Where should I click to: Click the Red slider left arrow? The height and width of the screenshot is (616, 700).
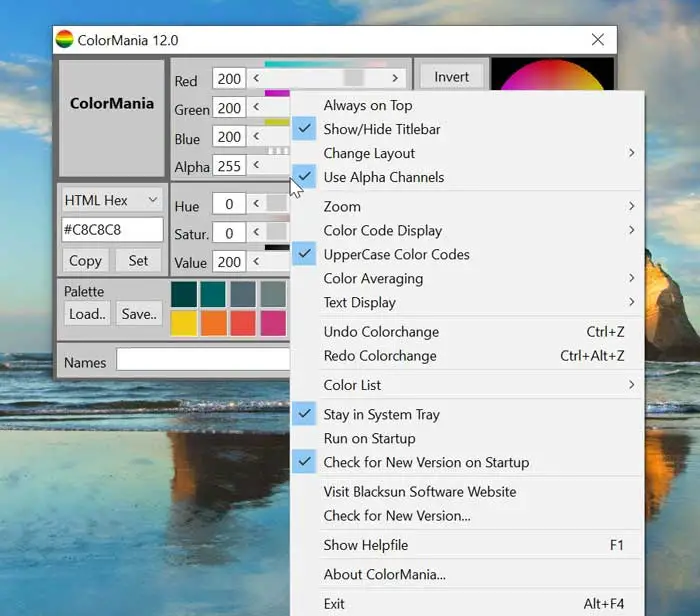click(x=256, y=78)
